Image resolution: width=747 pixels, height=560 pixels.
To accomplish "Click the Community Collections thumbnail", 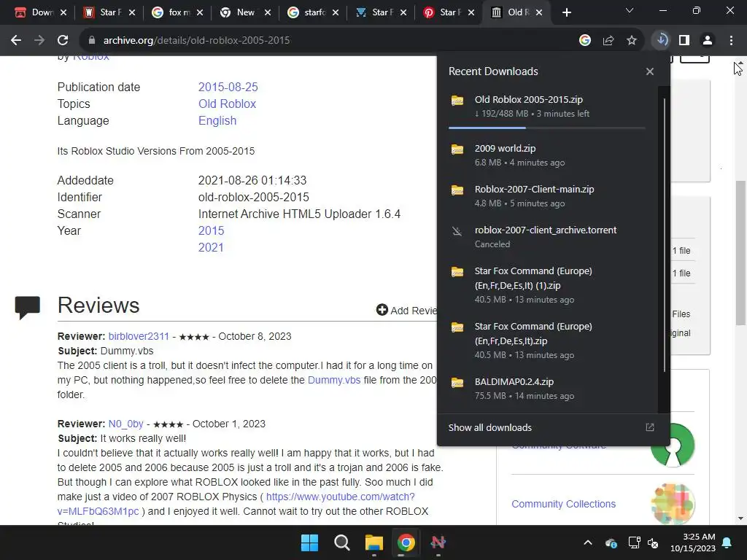I will (x=673, y=503).
